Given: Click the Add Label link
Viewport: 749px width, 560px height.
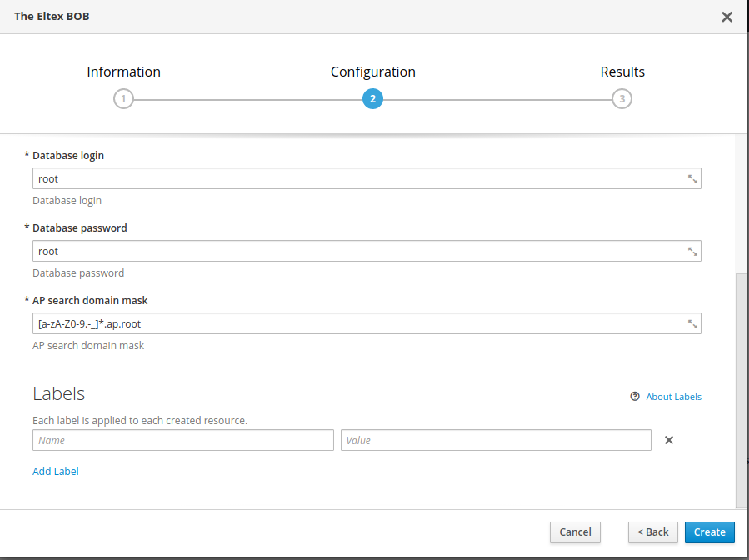Looking at the screenshot, I should tap(56, 471).
